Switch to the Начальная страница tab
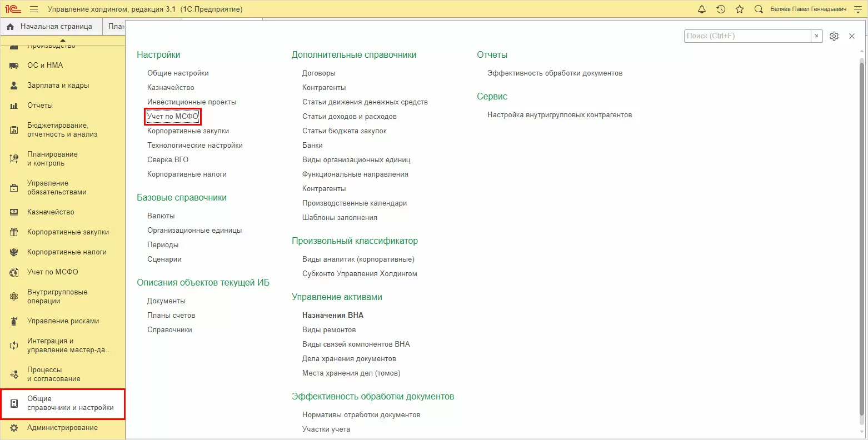868x440 pixels. coord(50,27)
